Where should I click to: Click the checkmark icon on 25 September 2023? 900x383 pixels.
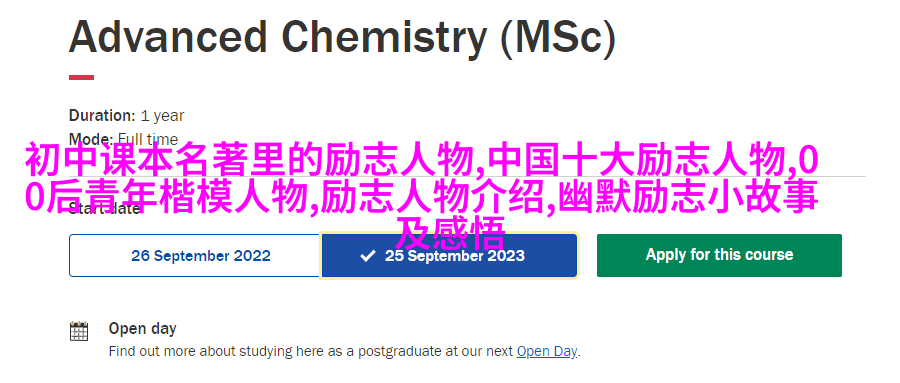click(367, 256)
